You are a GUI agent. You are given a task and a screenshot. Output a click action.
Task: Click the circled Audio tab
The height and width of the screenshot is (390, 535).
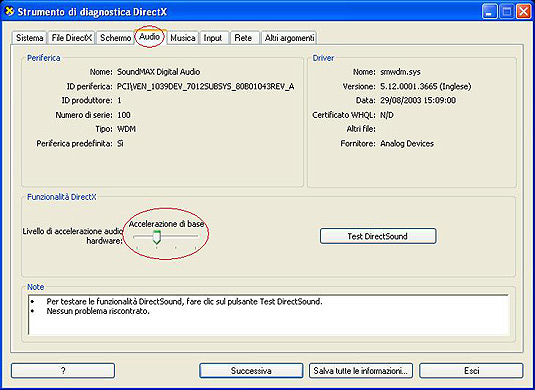tap(149, 37)
